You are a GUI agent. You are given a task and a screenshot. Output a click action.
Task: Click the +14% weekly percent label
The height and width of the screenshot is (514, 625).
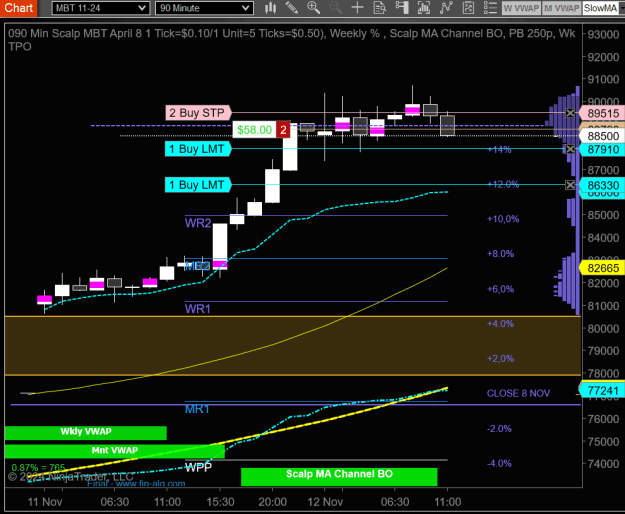[x=499, y=149]
